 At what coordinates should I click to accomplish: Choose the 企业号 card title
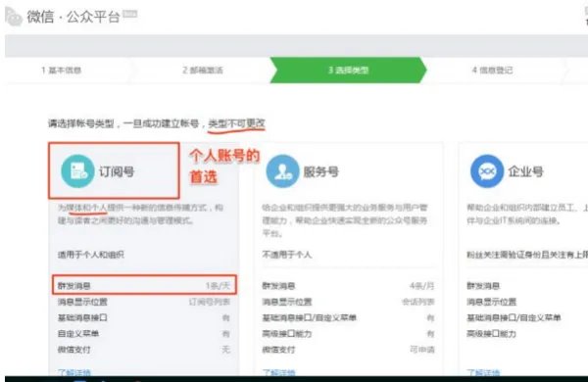pyautogui.click(x=525, y=171)
